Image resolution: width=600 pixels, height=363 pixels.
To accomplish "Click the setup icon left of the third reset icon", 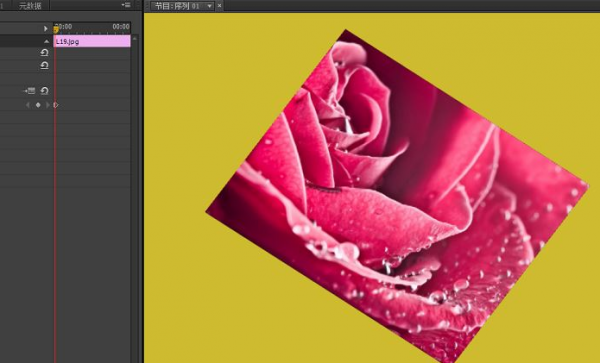I will 30,91.
